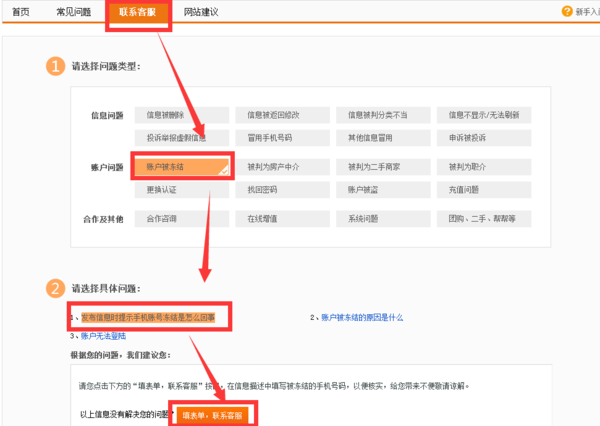The image size is (600, 426).
Task: Open the 网站建议 tab
Action: click(201, 12)
